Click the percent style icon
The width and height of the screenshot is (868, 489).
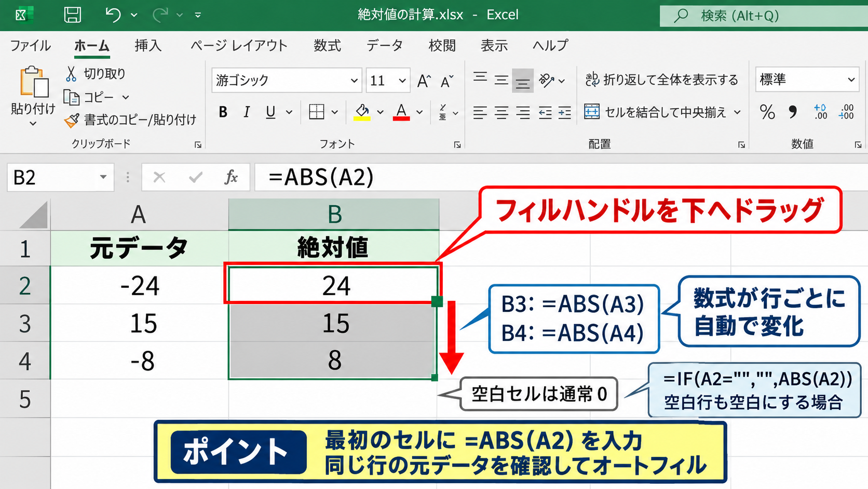pyautogui.click(x=767, y=112)
